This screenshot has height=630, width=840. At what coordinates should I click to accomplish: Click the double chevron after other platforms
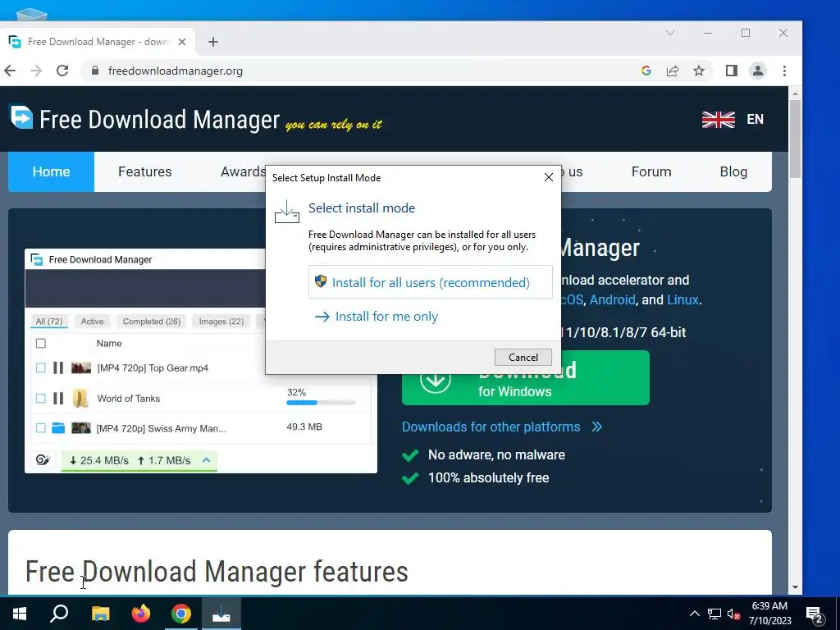click(597, 427)
